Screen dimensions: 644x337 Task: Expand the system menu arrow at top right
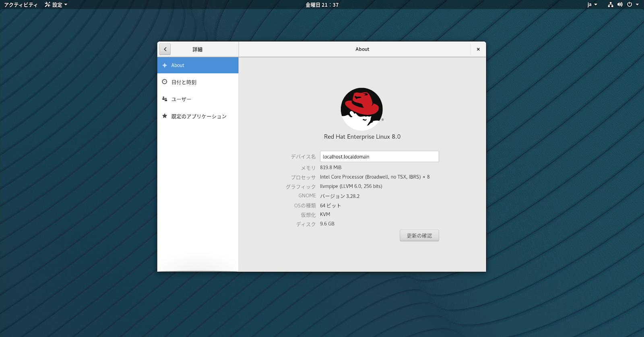tap(637, 5)
